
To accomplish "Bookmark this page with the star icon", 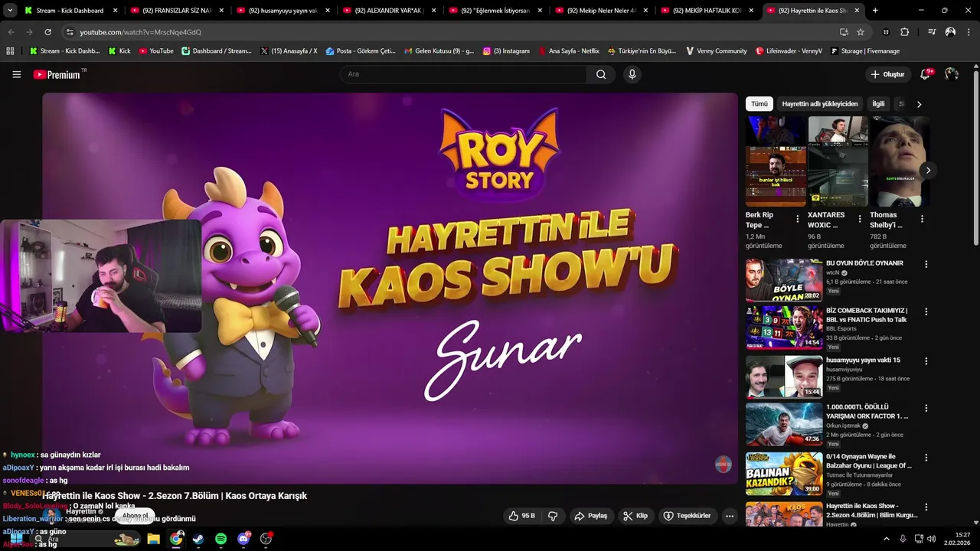I will click(861, 32).
